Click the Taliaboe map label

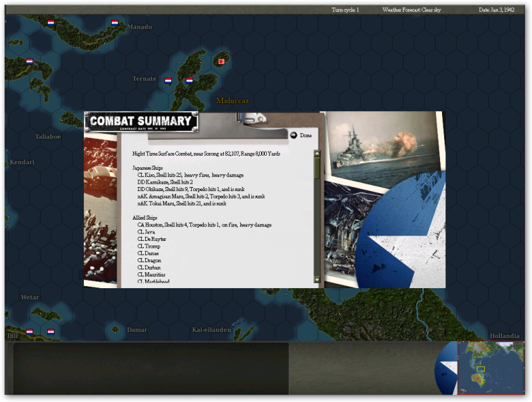(48, 136)
